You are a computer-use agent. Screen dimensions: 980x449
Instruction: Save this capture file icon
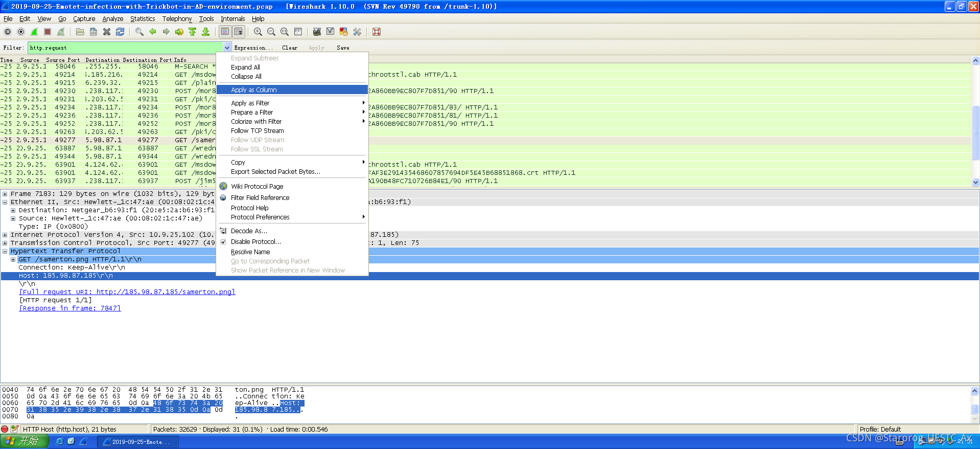[x=94, y=32]
